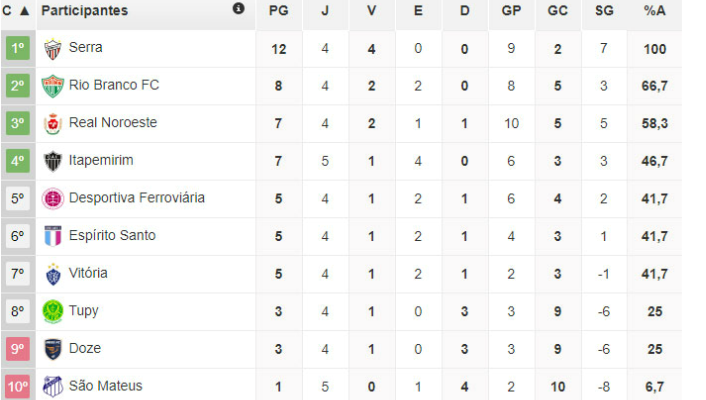Click the Vitória club crest icon
706x400 pixels.
[52, 274]
